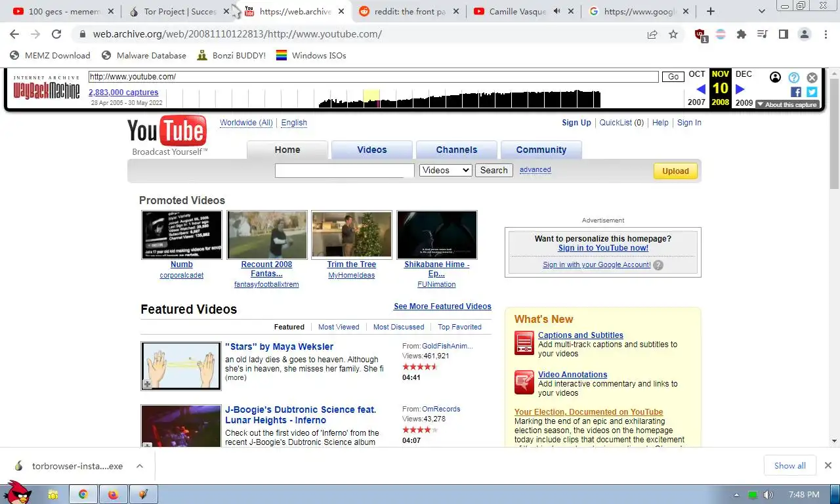840x504 pixels.
Task: Open Firefox from the taskbar
Action: 112,494
